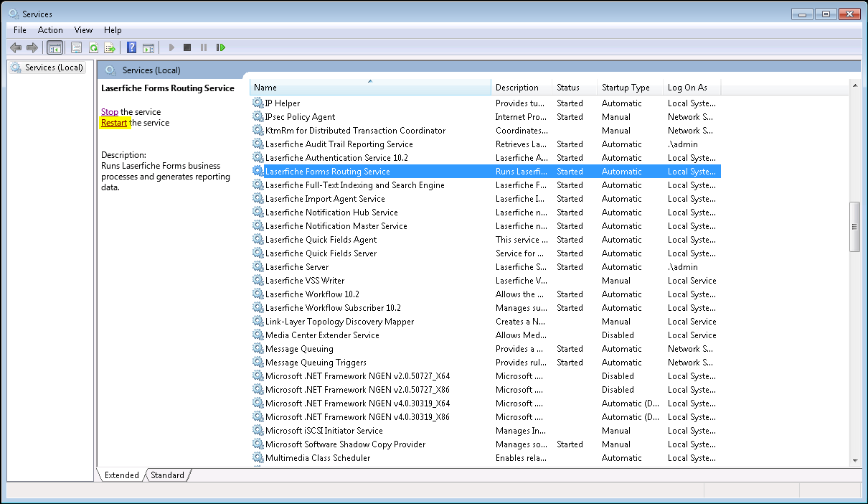Select Message Queuing Triggers

click(x=316, y=363)
